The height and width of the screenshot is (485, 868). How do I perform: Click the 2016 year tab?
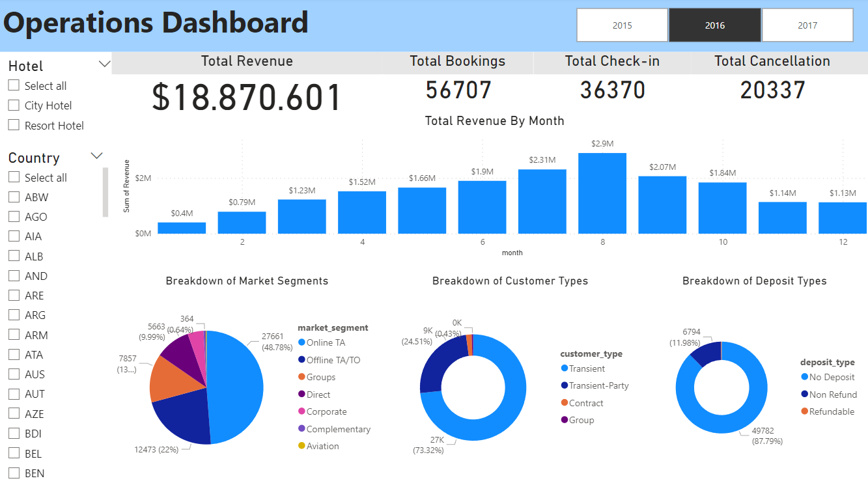714,24
